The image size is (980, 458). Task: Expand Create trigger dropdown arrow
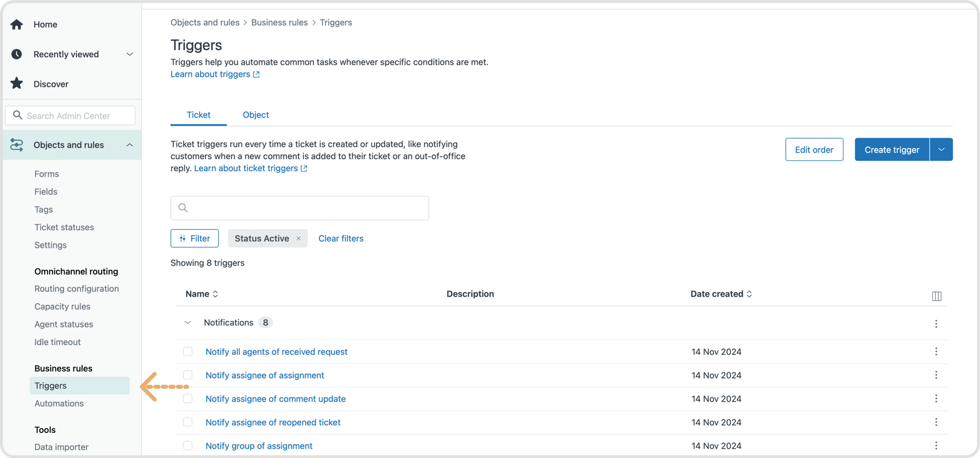pos(941,150)
